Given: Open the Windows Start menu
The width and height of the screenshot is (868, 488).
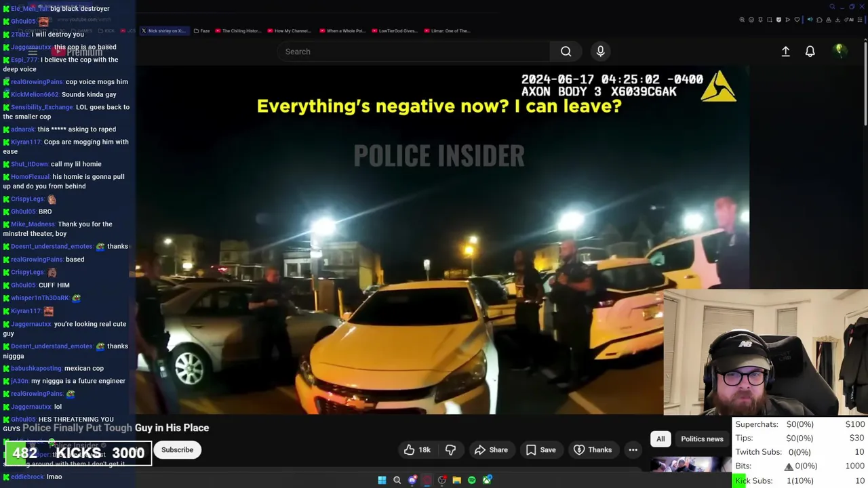Looking at the screenshot, I should pos(382,480).
